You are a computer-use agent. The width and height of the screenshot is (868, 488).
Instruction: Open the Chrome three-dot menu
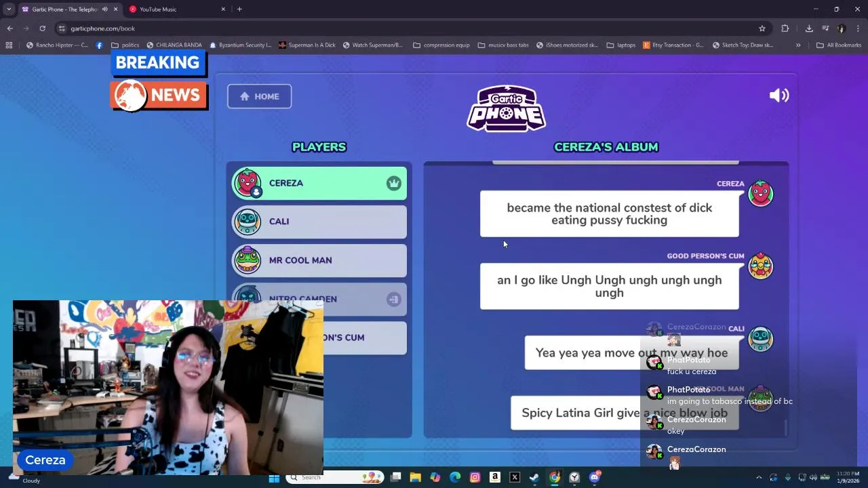[859, 28]
